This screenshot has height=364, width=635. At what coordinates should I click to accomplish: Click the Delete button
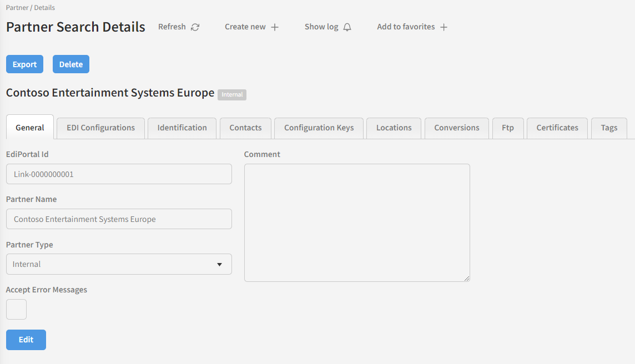point(71,64)
